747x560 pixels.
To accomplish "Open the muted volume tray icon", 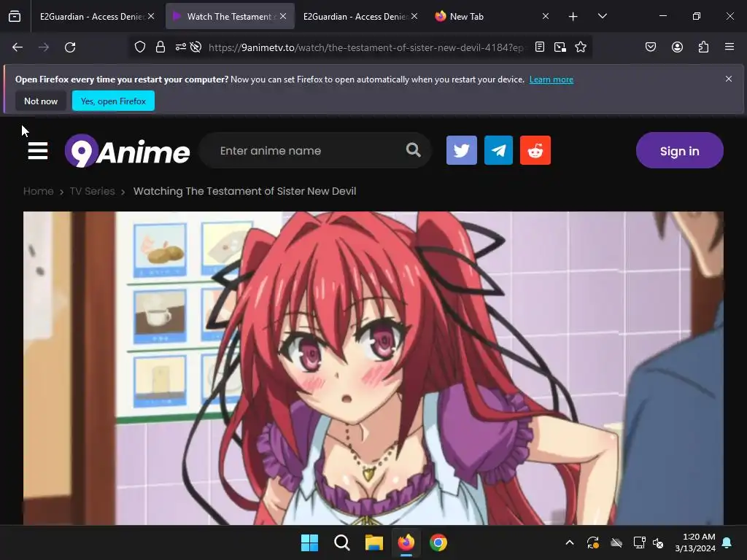I will (x=658, y=542).
